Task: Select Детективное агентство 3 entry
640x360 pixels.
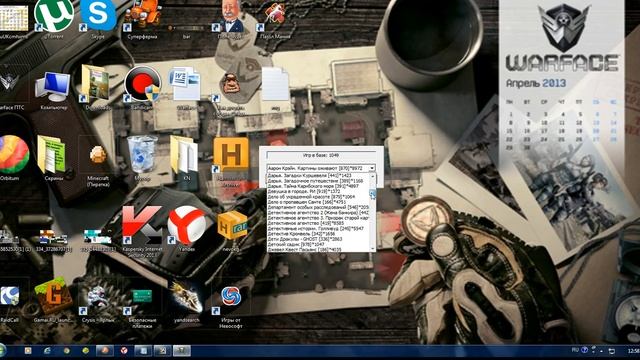Action: 318,218
